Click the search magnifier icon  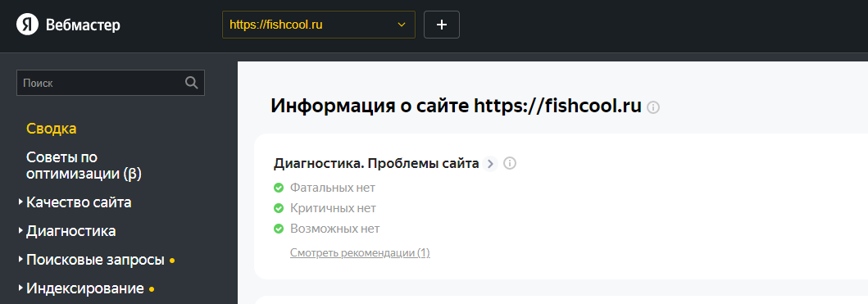(192, 83)
